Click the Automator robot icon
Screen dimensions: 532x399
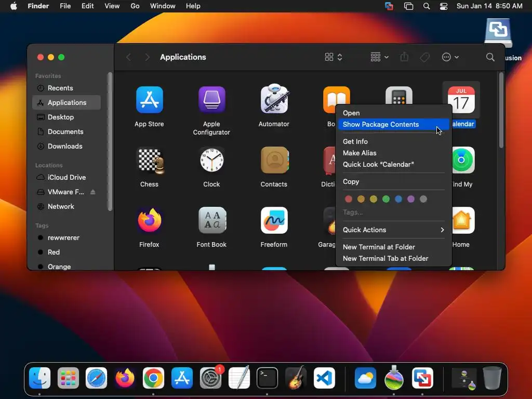point(274,99)
